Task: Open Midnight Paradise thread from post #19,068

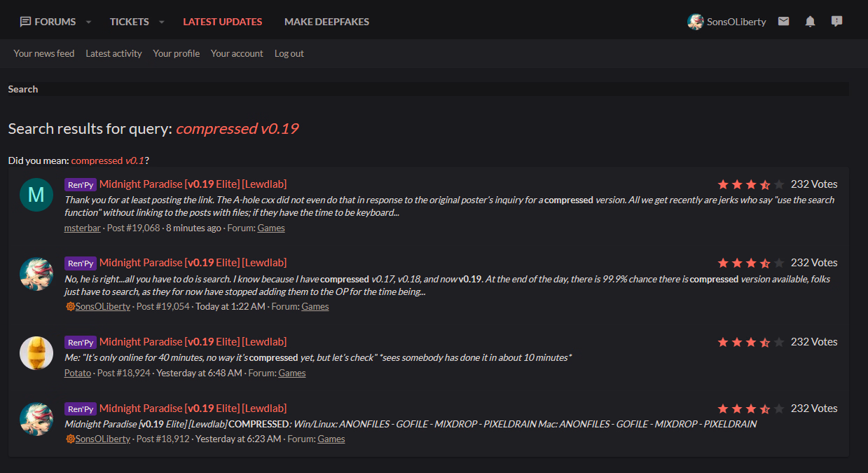Action: pyautogui.click(x=193, y=184)
